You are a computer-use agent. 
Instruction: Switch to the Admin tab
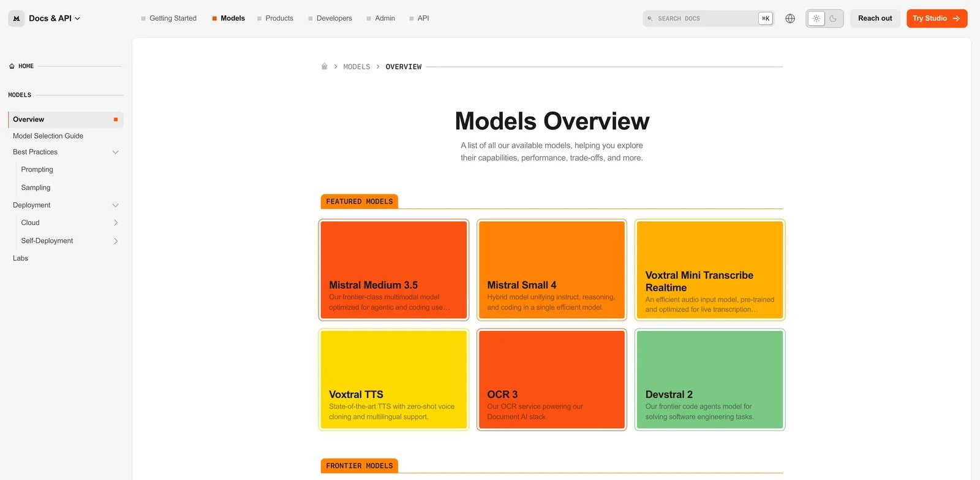point(380,18)
